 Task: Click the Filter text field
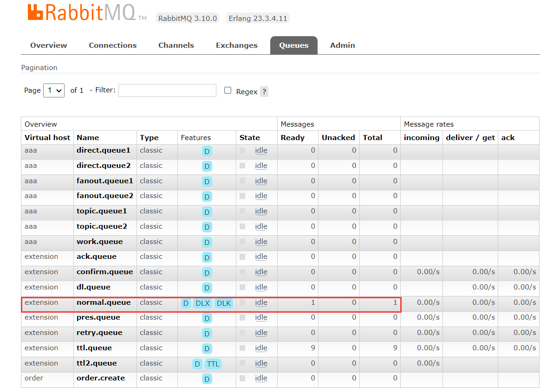pyautogui.click(x=167, y=90)
